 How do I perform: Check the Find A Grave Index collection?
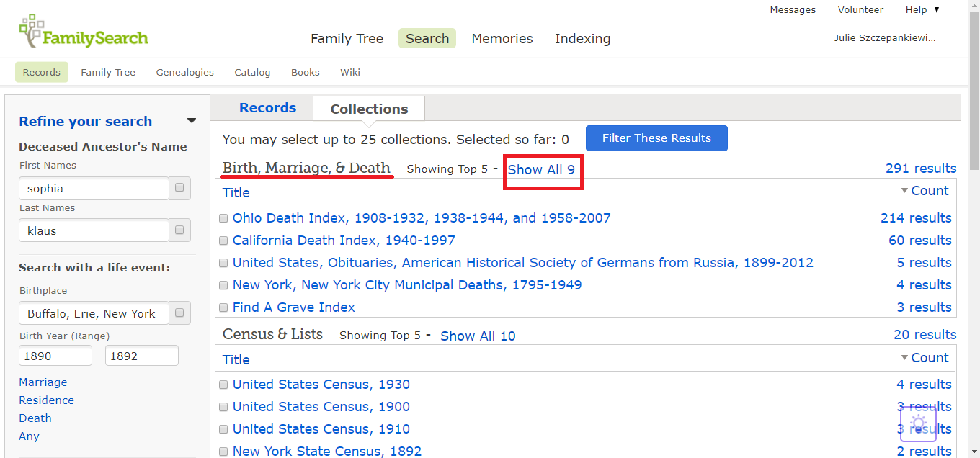223,307
